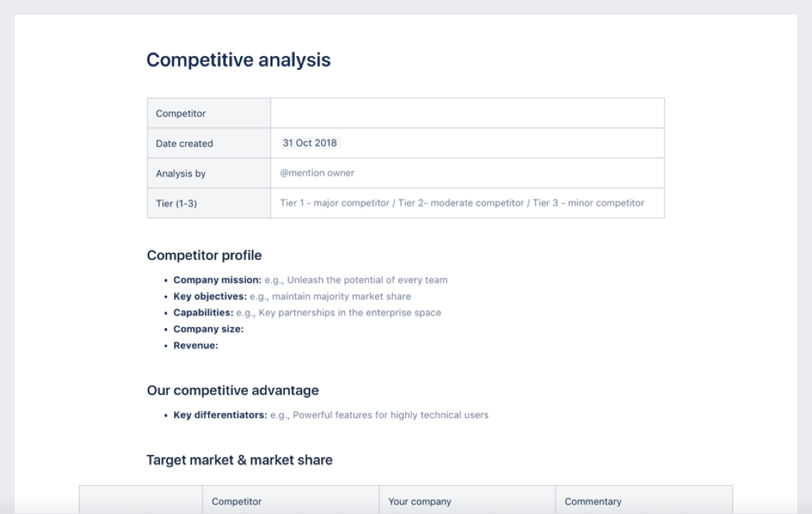Click the Competitor column header in bottom table
812x514 pixels.
tap(236, 501)
